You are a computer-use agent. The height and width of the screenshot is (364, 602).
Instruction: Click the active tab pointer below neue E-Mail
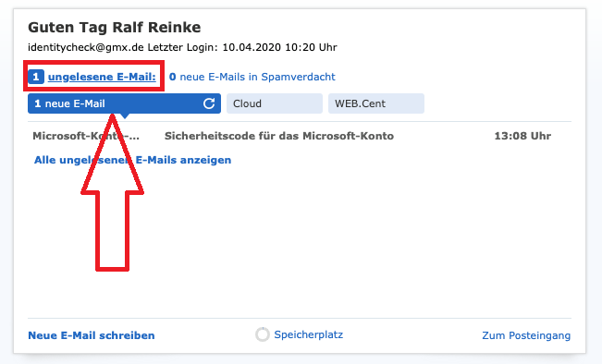pos(125,115)
